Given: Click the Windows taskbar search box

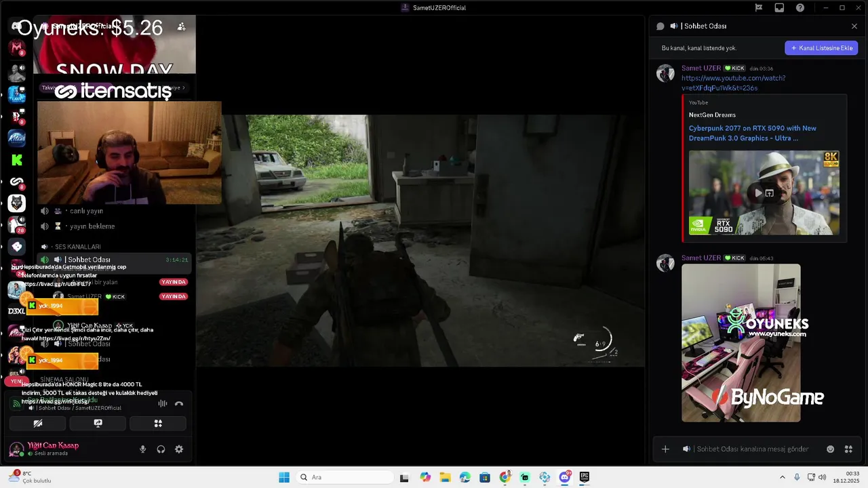Looking at the screenshot, I should click(343, 477).
